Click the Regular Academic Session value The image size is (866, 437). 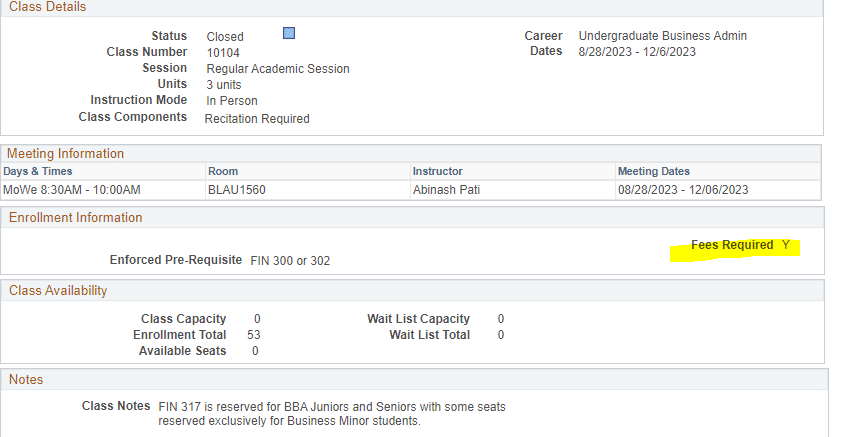point(278,69)
